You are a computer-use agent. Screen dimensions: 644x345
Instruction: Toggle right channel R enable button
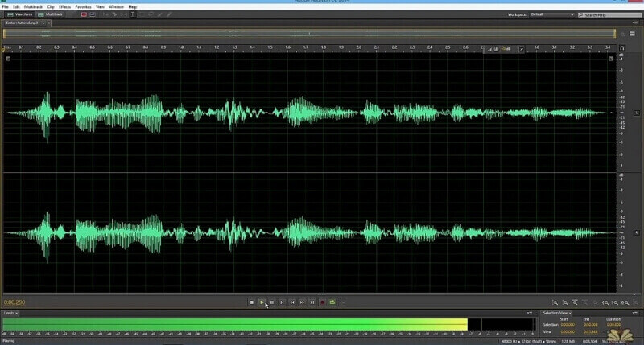click(637, 232)
